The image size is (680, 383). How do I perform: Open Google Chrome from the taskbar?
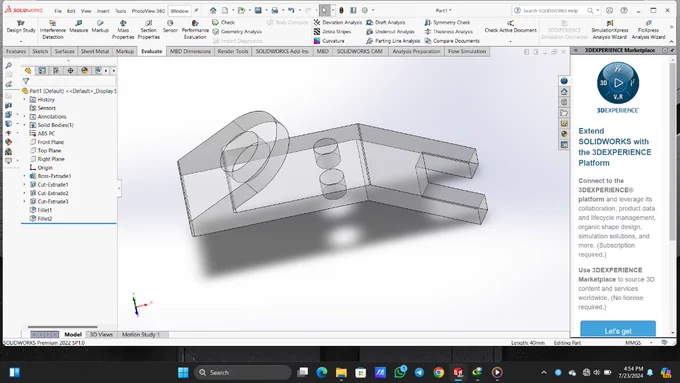coord(438,372)
